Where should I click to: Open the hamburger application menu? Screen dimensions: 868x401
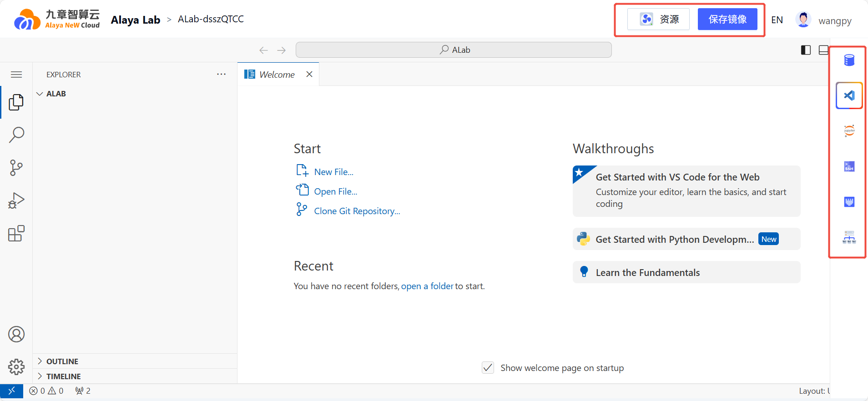(x=16, y=75)
